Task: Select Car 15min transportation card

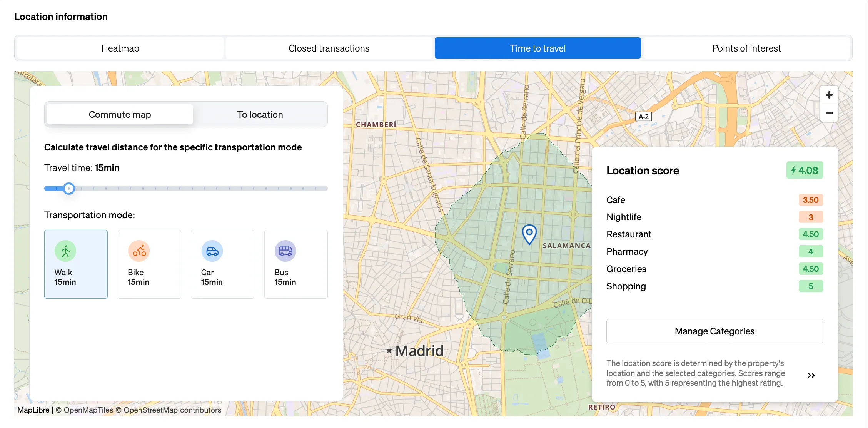Action: point(222,264)
